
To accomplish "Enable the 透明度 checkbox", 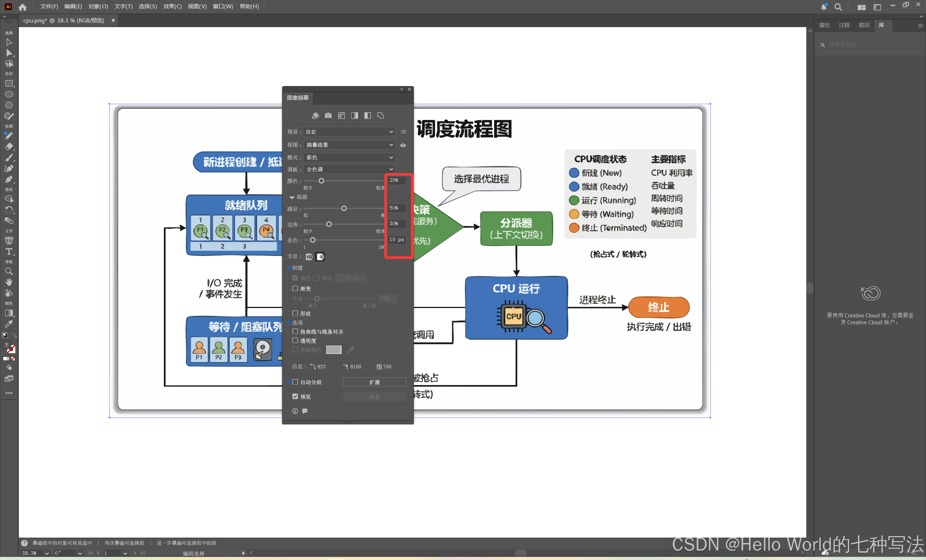I will (x=295, y=340).
